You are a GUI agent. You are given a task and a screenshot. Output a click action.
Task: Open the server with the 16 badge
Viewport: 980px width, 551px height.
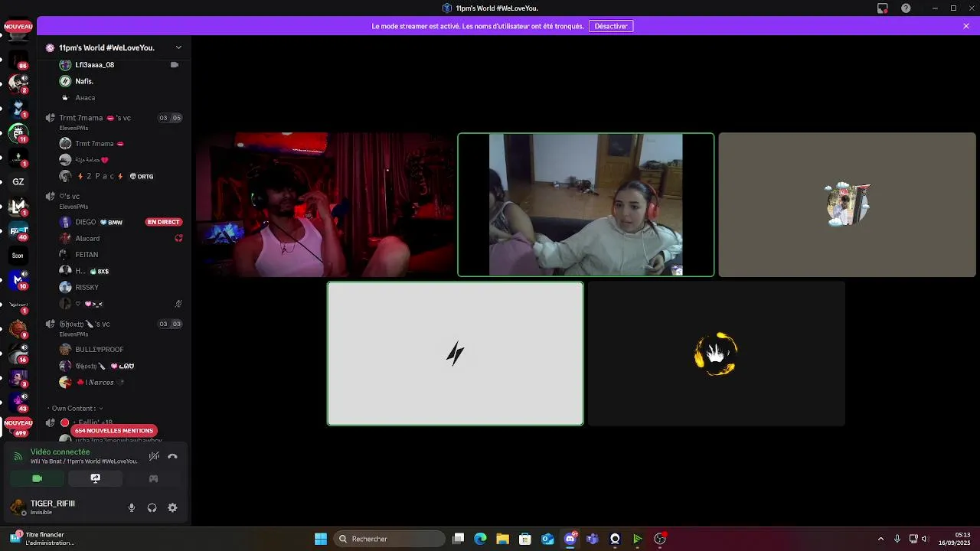[x=18, y=354]
